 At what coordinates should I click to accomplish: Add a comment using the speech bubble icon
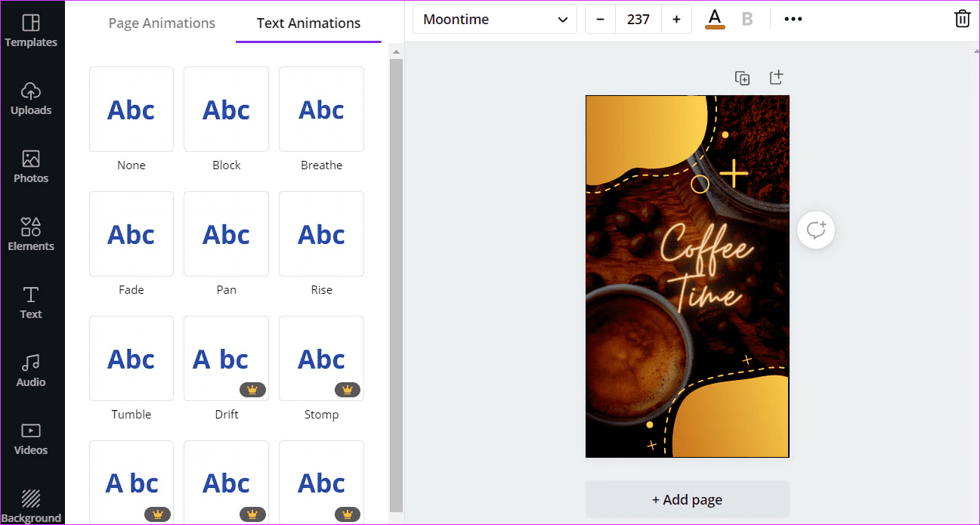(x=816, y=230)
